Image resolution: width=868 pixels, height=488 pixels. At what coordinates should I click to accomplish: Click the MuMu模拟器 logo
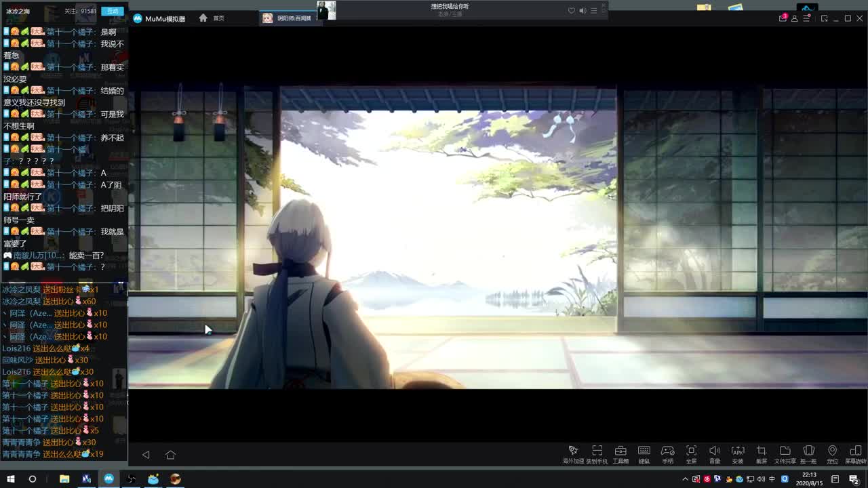(x=159, y=18)
